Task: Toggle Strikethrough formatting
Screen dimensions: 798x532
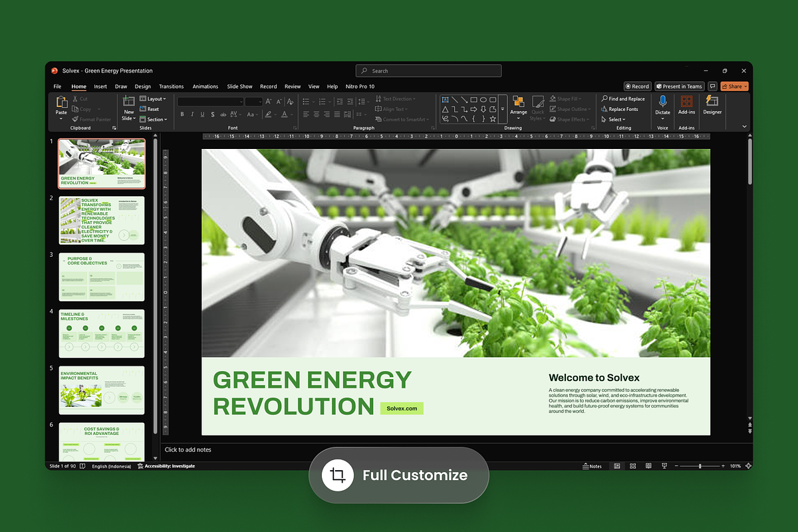Action: (223, 114)
